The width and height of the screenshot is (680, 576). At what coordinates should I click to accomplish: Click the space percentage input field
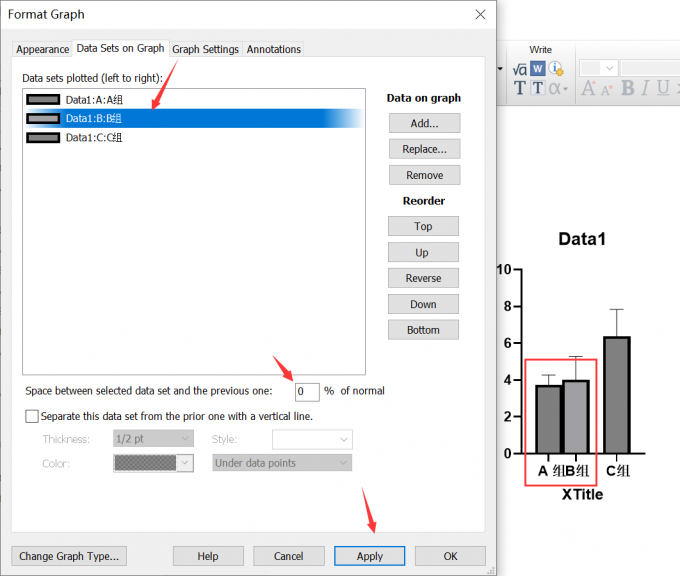coord(306,391)
